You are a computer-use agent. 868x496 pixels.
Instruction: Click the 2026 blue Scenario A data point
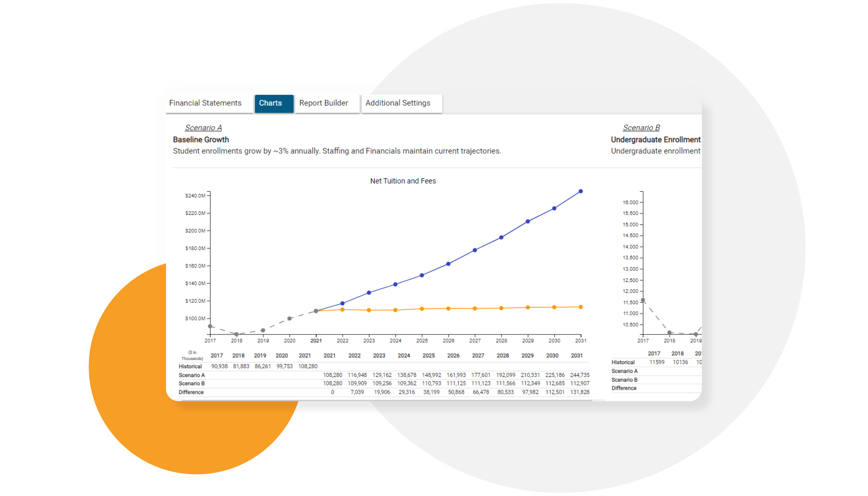tap(448, 264)
